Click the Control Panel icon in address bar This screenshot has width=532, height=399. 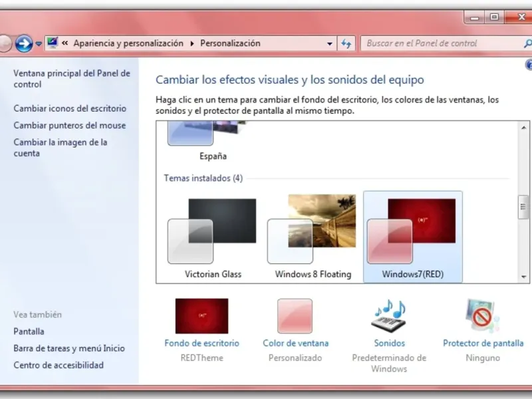click(53, 43)
